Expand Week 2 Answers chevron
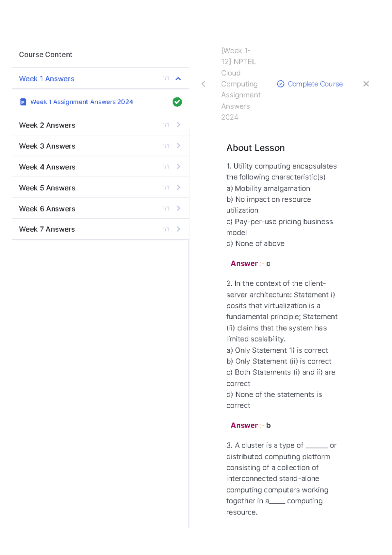This screenshot has width=392, height=555. coord(178,125)
